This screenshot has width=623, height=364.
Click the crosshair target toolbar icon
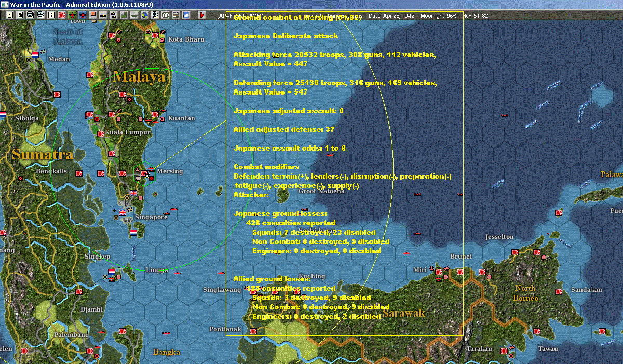point(155,15)
